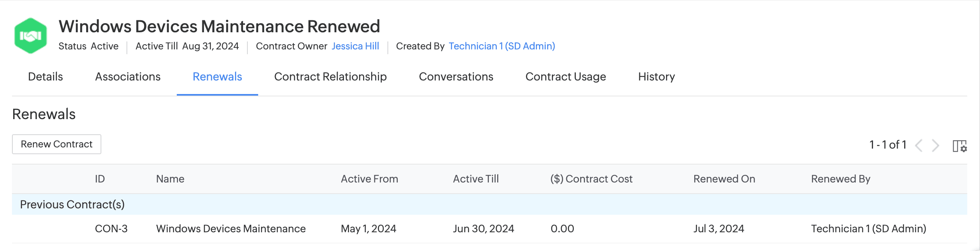The image size is (980, 251).
Task: Open contract owner Jessica Hill's profile
Action: point(355,46)
